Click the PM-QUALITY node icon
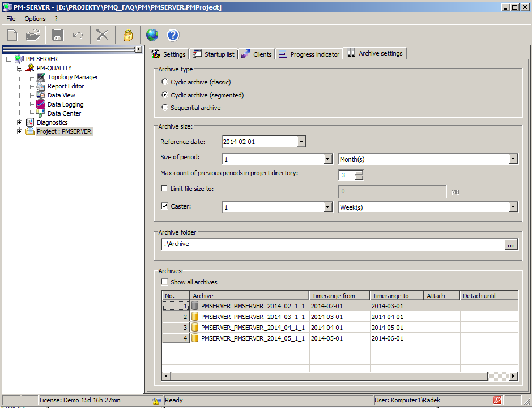This screenshot has width=532, height=408. (30, 68)
